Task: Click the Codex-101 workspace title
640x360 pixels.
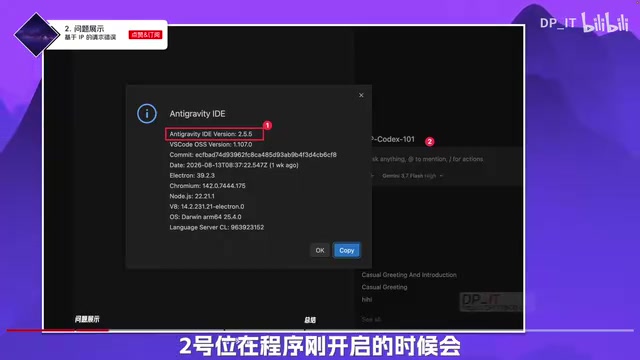Action: [x=393, y=139]
